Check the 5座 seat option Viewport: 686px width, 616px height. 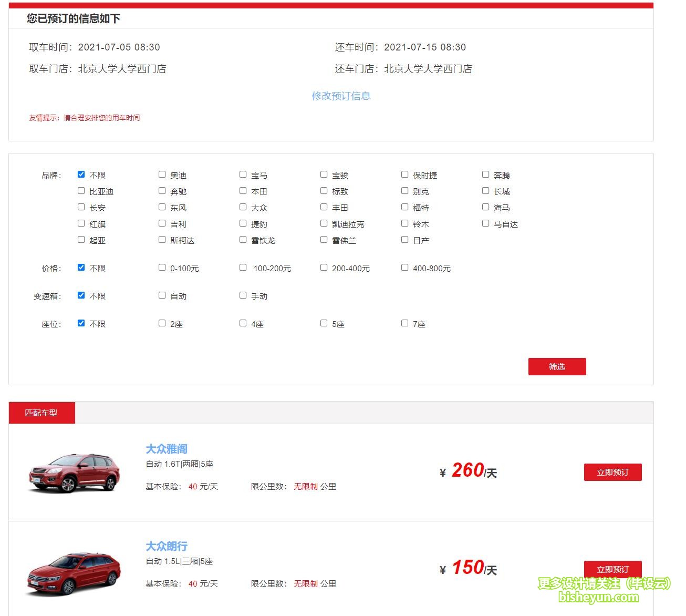(324, 323)
